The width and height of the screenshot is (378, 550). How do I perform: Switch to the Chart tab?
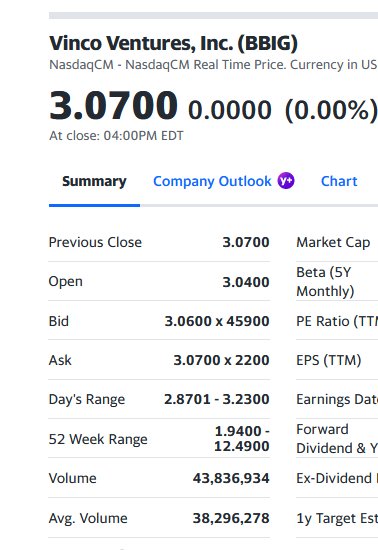tap(339, 181)
